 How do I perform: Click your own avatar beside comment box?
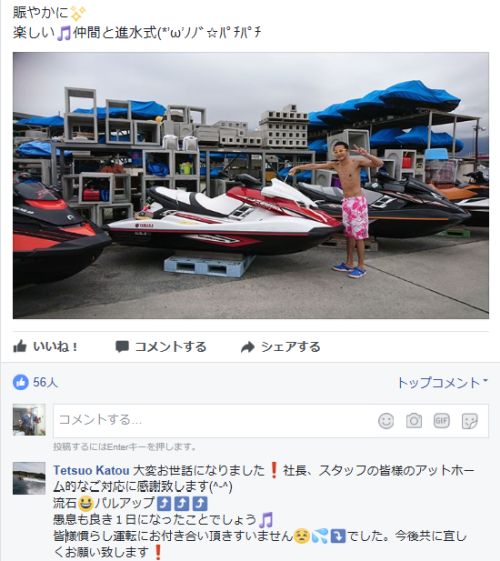(29, 420)
